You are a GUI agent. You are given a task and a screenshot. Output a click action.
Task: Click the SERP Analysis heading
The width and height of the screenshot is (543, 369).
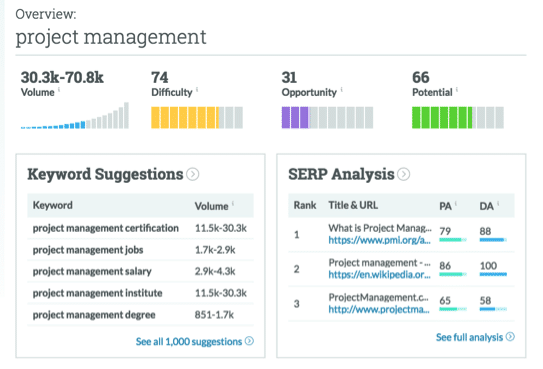341,174
